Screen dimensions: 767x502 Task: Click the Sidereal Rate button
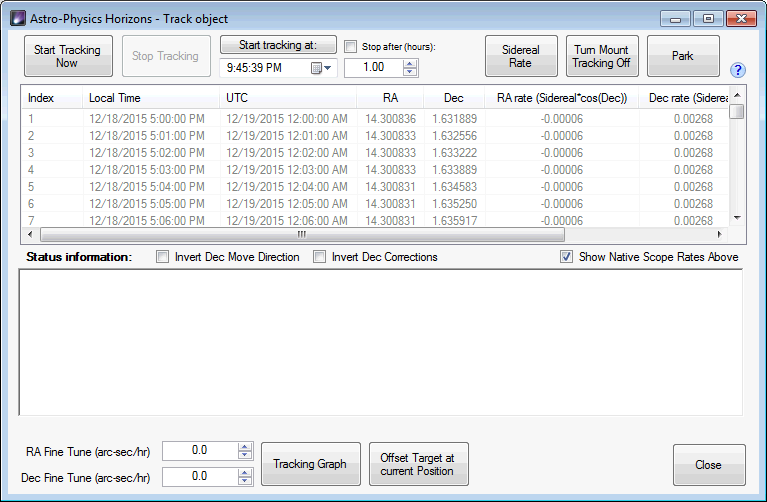click(521, 56)
